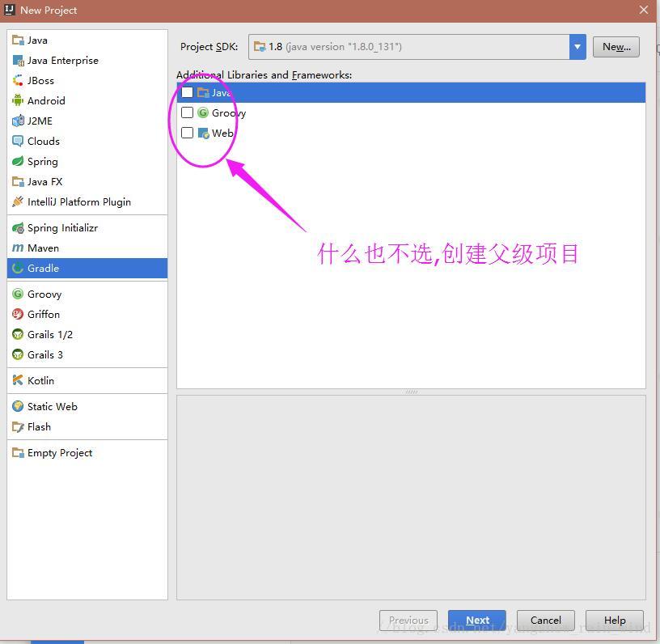The image size is (660, 644).
Task: Click the Web label in frameworks list
Action: 222,133
